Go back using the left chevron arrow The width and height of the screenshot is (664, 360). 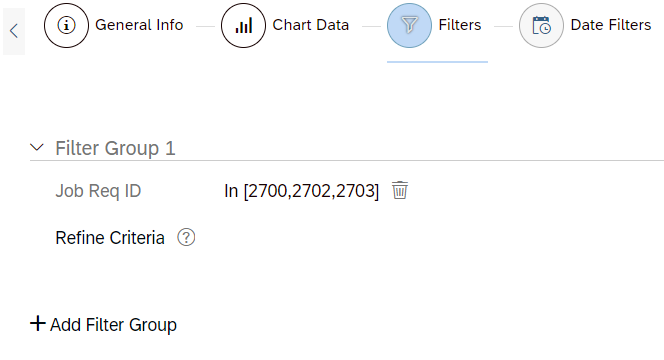(x=14, y=31)
